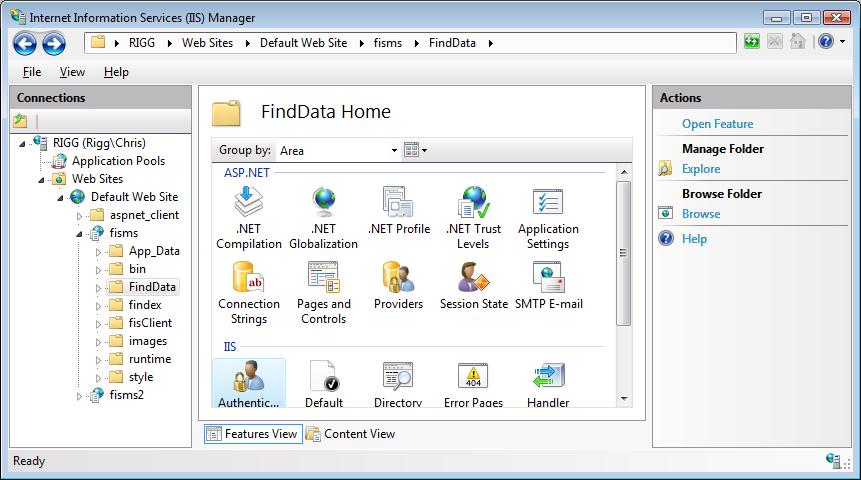Switch to Features View tab
This screenshot has height=480, width=861.
point(253,434)
